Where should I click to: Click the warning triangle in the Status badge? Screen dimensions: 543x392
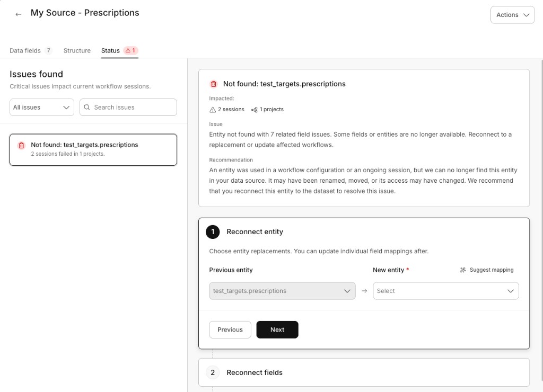(128, 50)
